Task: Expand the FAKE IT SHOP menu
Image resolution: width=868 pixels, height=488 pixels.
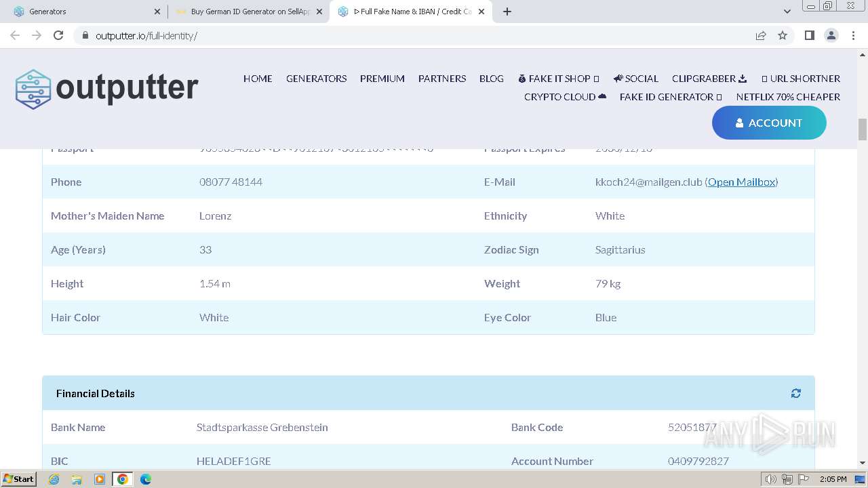Action: [x=558, y=79]
